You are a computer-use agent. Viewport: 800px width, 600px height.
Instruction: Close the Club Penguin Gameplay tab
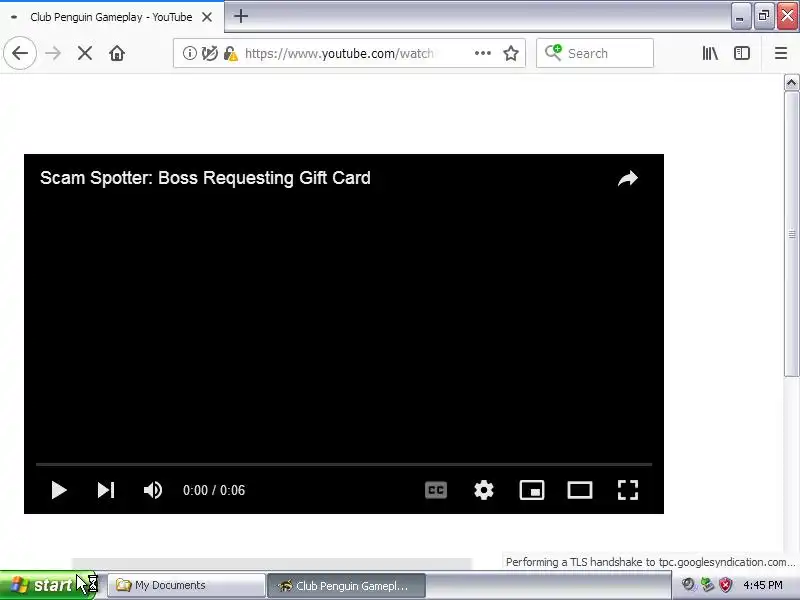(207, 17)
